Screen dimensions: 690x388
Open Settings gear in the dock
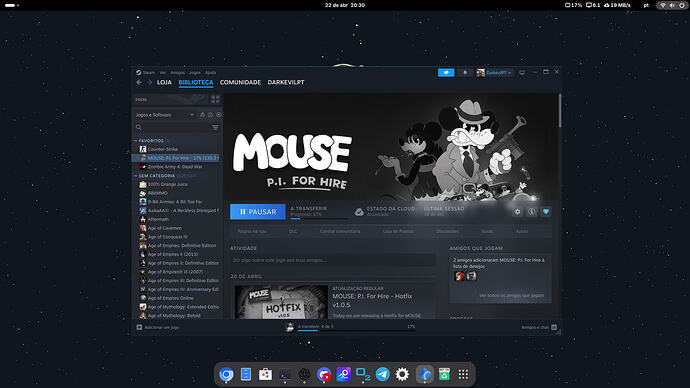tap(402, 374)
